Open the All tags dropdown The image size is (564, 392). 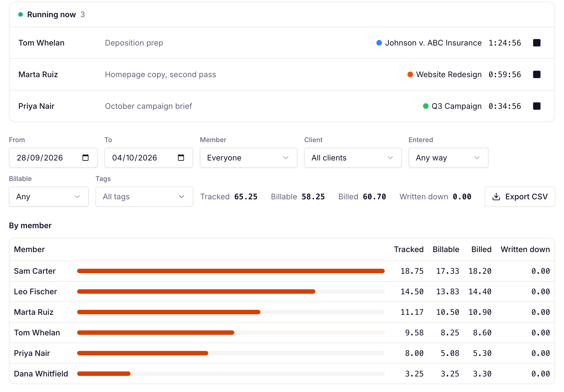tap(144, 197)
